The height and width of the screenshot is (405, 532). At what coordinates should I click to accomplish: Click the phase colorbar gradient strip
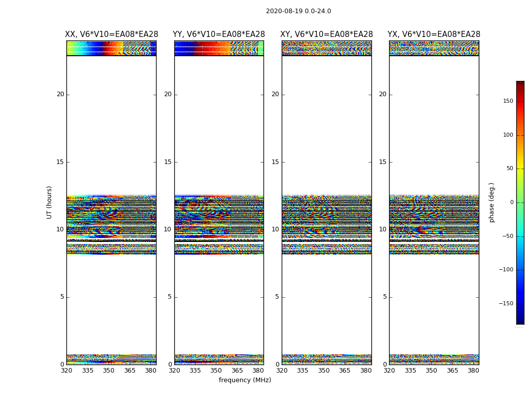point(520,202)
